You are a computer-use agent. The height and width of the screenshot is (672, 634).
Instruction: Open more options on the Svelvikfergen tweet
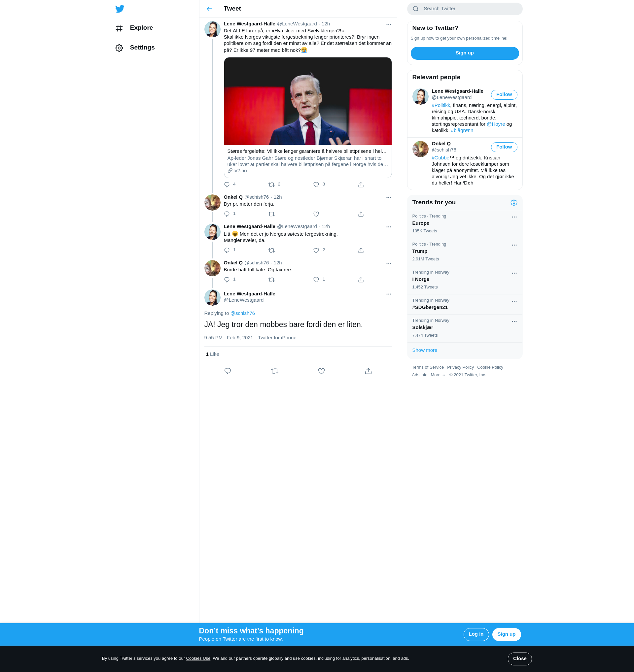click(389, 24)
